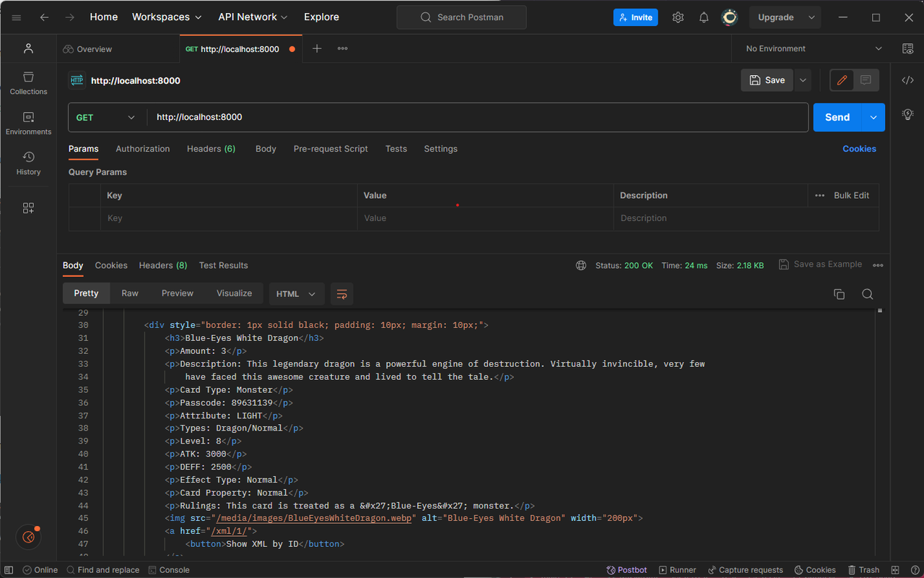Switch to edit mode pencil icon
The image size is (924, 578).
point(842,80)
